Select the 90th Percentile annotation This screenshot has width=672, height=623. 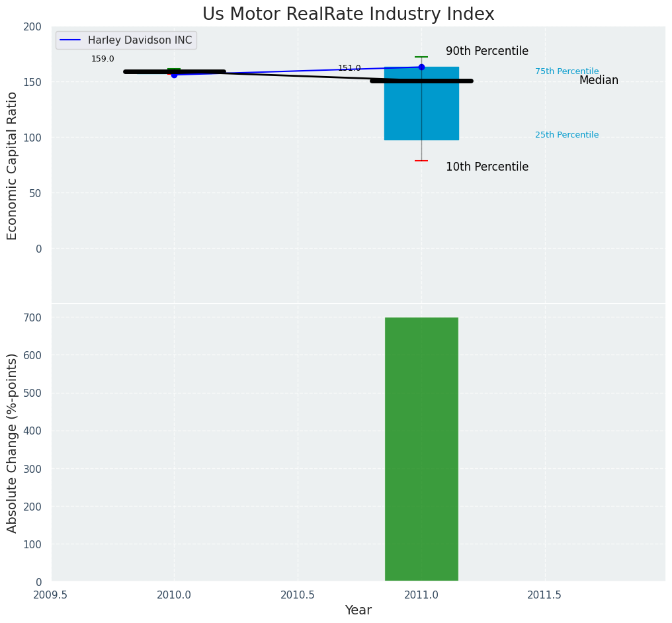(487, 51)
